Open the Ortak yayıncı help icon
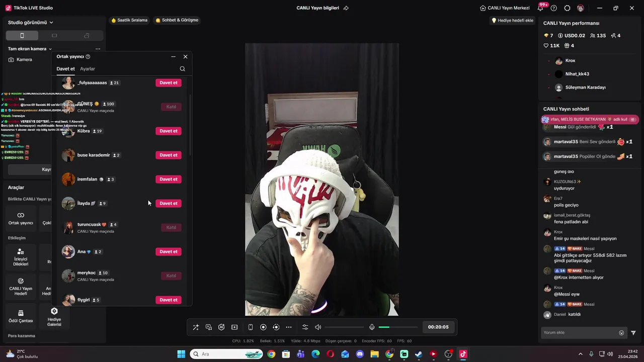644x362 pixels. [x=88, y=57]
